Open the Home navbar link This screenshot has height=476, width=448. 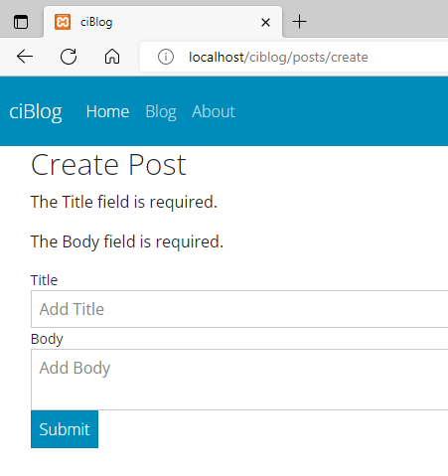point(107,111)
